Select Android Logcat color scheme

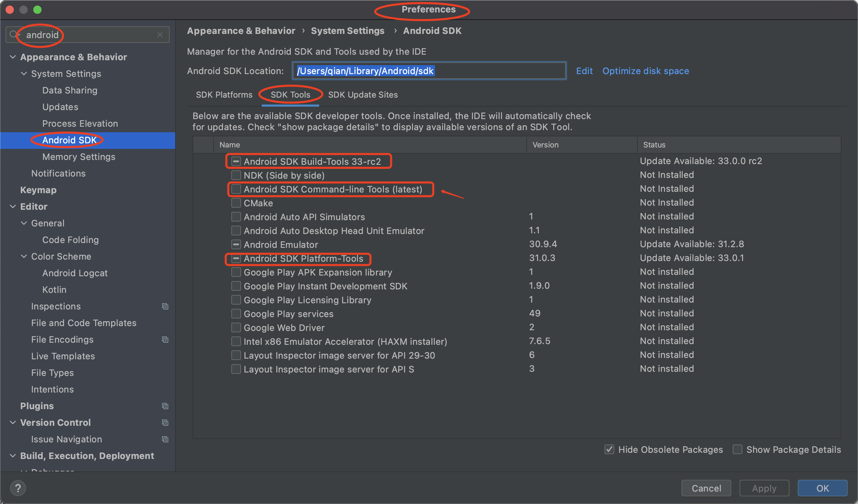pyautogui.click(x=75, y=273)
